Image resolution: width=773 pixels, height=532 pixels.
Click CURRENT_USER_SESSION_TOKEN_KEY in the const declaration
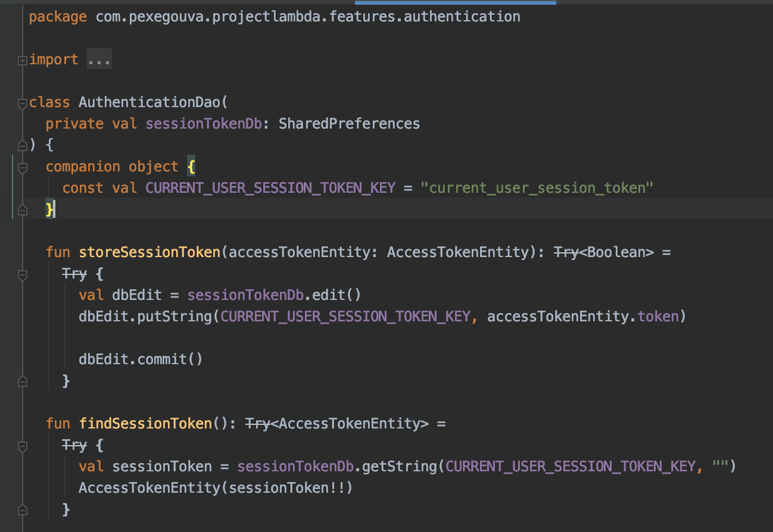coord(270,188)
